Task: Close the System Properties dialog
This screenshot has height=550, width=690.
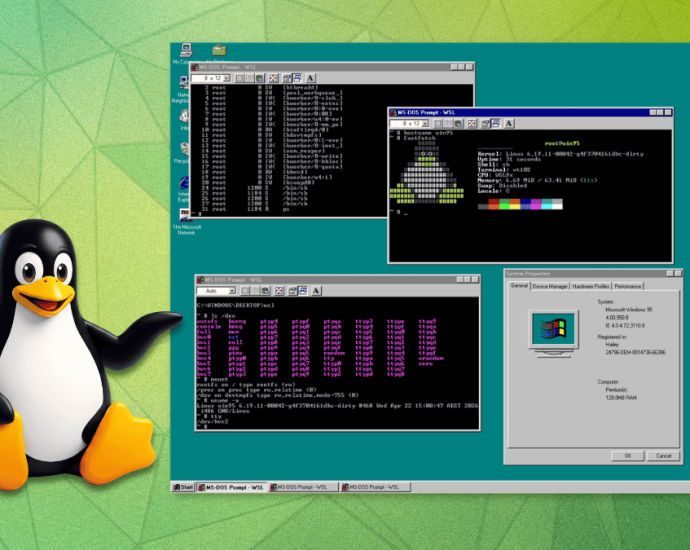Action: pos(678,274)
